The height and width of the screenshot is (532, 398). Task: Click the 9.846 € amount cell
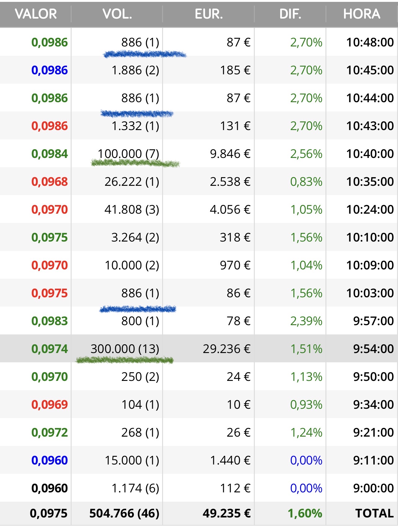[x=230, y=154]
